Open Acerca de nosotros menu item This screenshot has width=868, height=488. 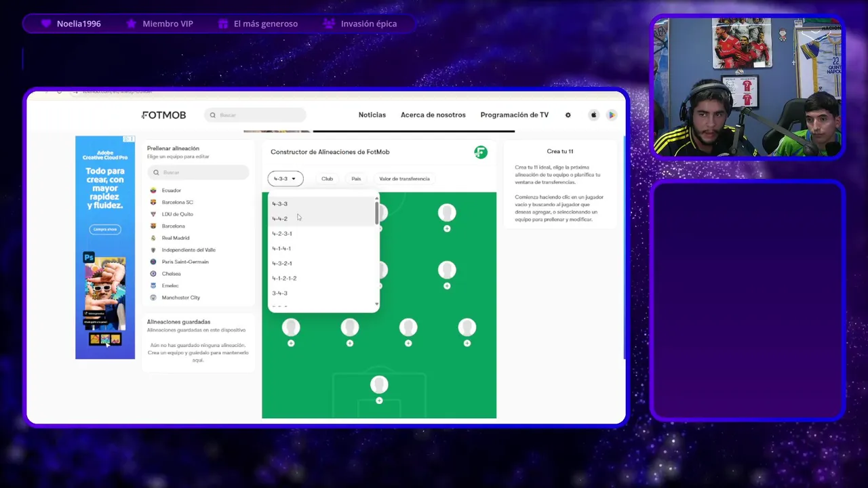tap(433, 115)
